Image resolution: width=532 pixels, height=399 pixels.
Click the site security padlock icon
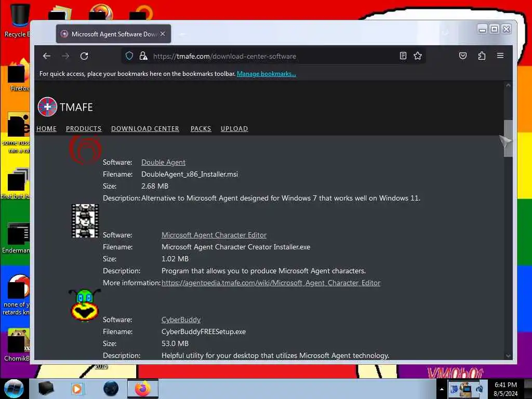click(143, 56)
